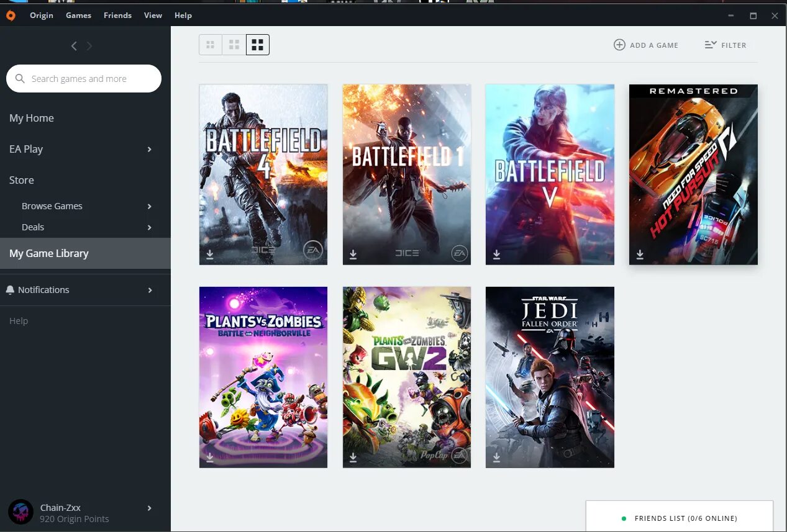Open the Help menu in menu bar
787x532 pixels.
[183, 16]
